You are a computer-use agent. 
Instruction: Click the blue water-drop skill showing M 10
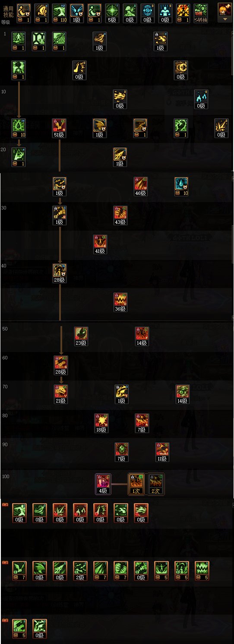pyautogui.click(x=181, y=186)
